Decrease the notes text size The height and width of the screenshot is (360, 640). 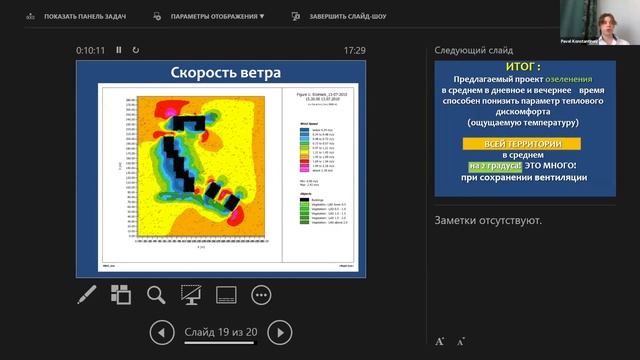point(461,341)
